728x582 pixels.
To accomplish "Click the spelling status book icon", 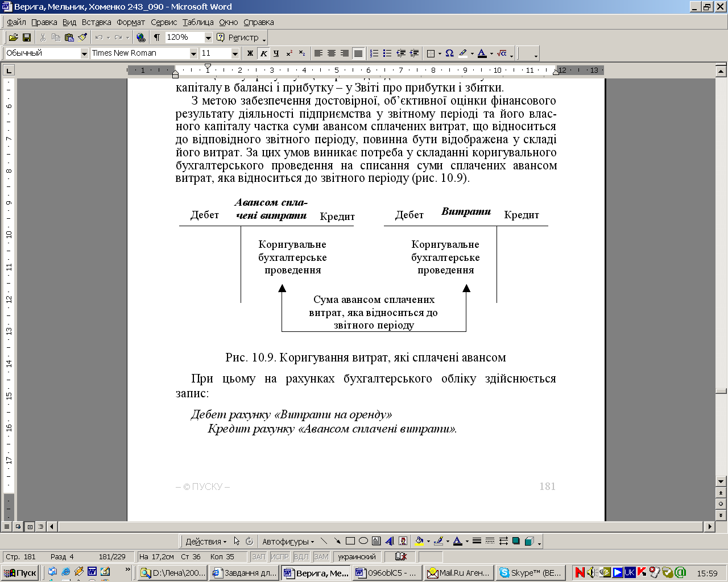I will pyautogui.click(x=401, y=556).
